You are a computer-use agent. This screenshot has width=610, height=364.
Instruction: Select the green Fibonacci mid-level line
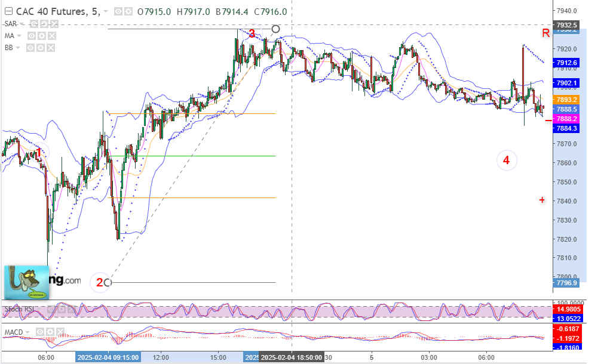(x=192, y=156)
